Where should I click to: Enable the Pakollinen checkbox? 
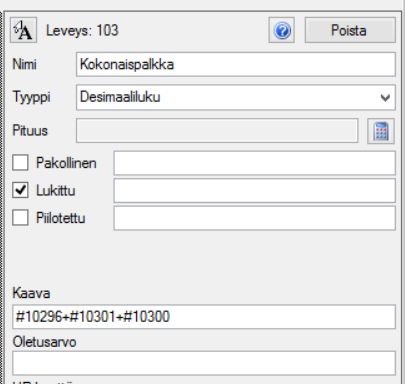[20, 163]
